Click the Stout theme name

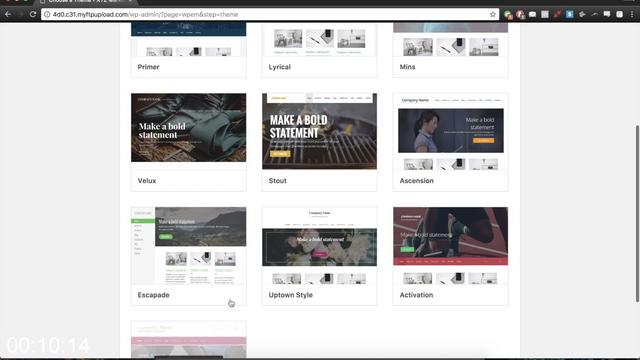pyautogui.click(x=278, y=180)
